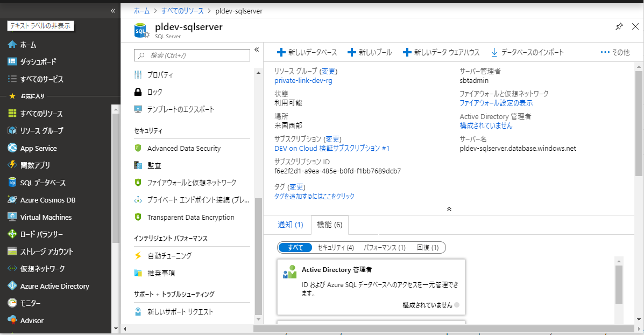Open Virtual Machines icon
The width and height of the screenshot is (644, 335).
12,217
